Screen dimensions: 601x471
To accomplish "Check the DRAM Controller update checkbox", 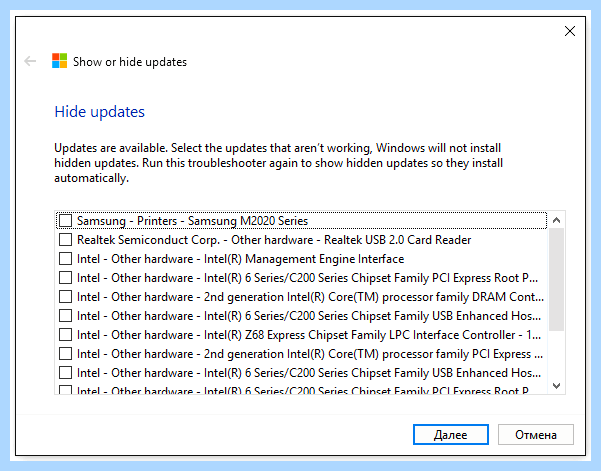I will pos(66,297).
